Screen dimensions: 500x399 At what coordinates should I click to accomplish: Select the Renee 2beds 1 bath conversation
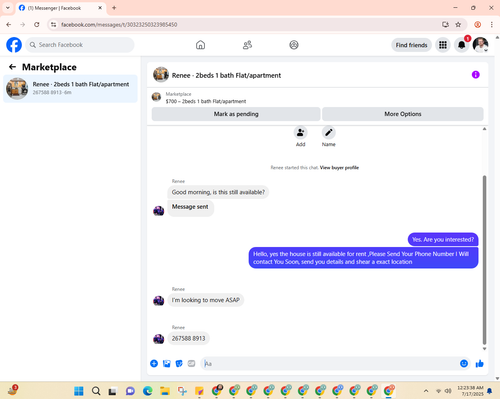coord(70,88)
